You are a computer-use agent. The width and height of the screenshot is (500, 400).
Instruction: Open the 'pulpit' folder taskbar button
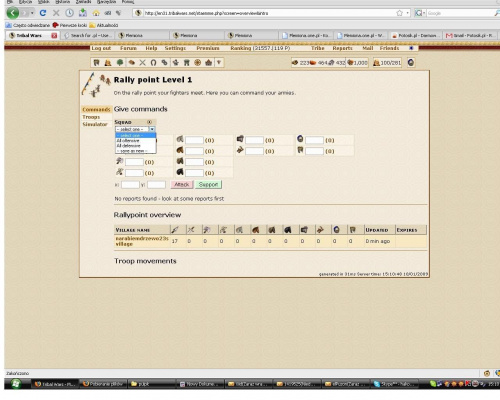pos(151,384)
